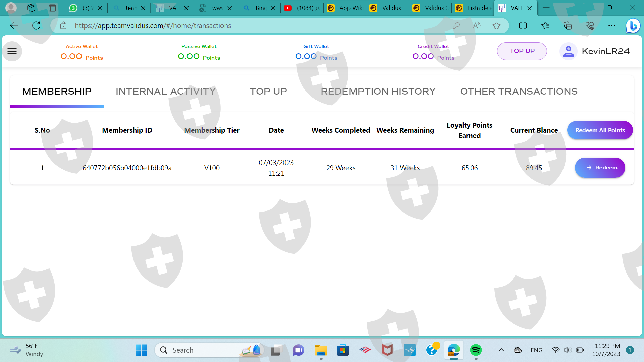Open Bing Chat sidebar icon
The height and width of the screenshot is (362, 644).
coord(633,26)
